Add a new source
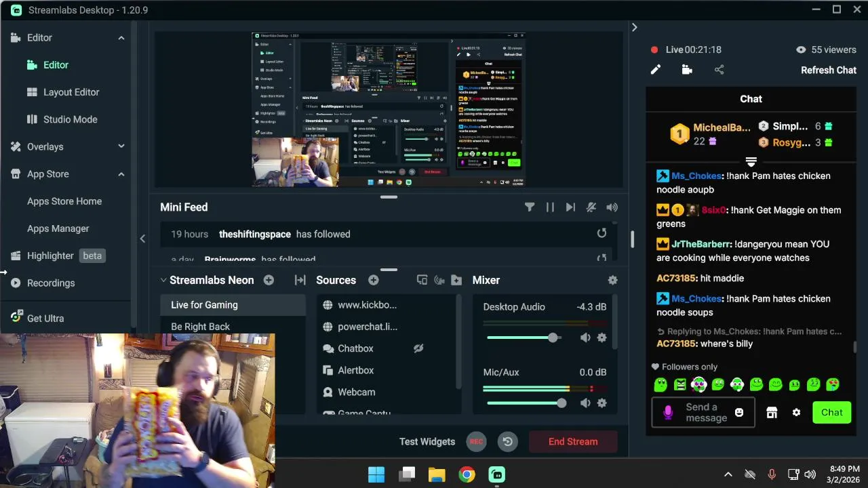The width and height of the screenshot is (868, 488). pyautogui.click(x=374, y=280)
